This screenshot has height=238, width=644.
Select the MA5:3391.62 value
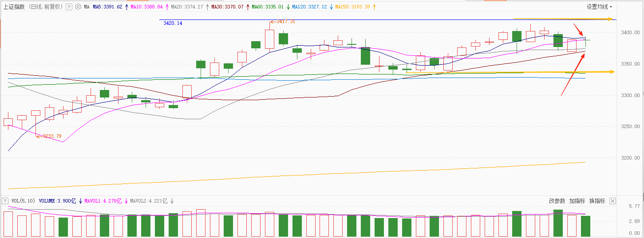coord(107,7)
